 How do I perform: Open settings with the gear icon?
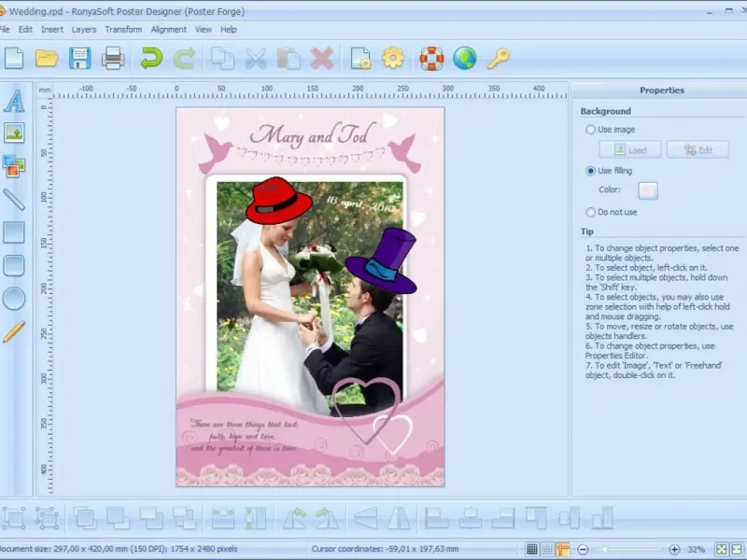click(393, 59)
